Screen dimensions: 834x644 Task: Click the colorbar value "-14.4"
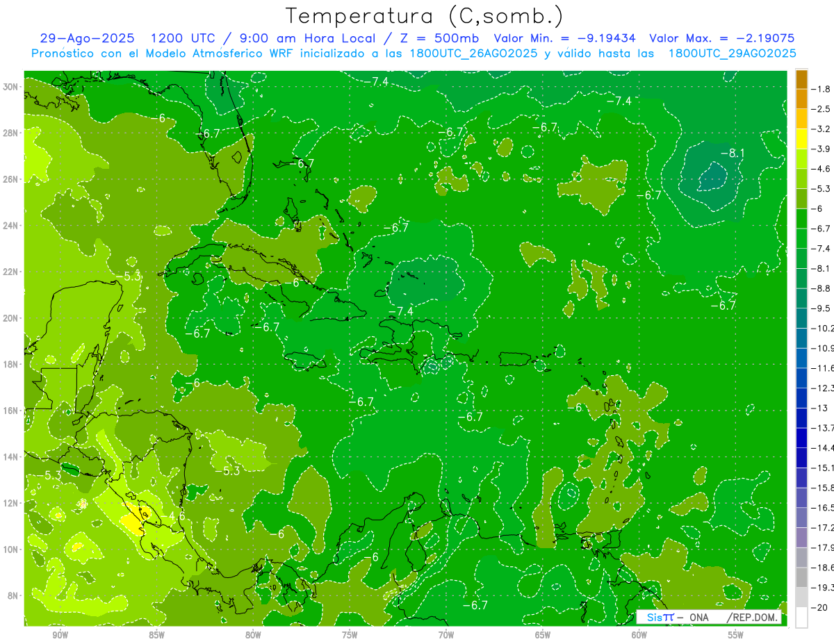pyautogui.click(x=823, y=448)
